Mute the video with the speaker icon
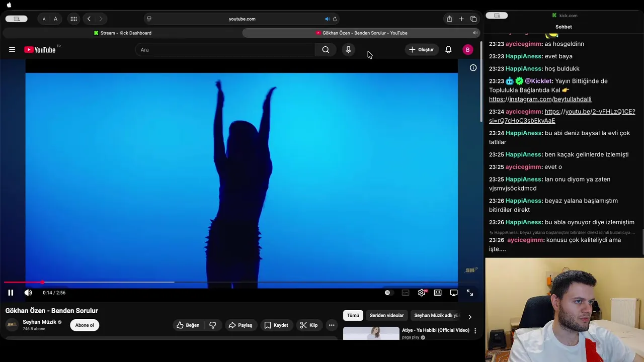The width and height of the screenshot is (644, 362). 28,293
